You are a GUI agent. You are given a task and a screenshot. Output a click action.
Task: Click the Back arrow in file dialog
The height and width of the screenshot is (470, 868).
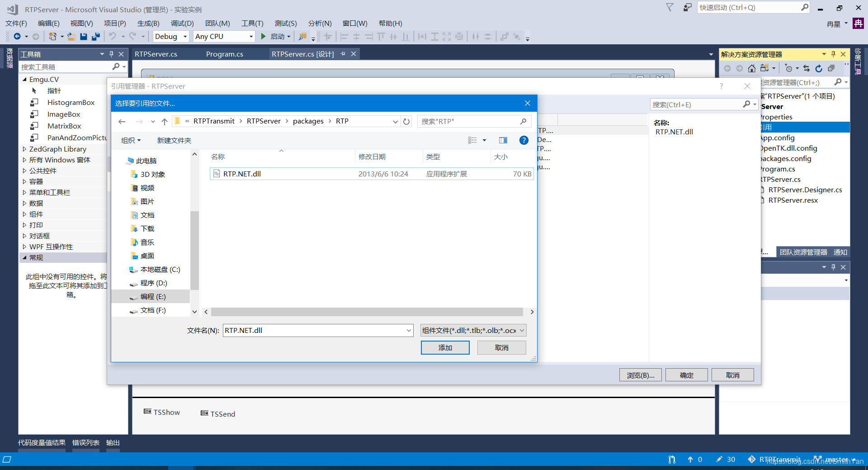tap(122, 121)
